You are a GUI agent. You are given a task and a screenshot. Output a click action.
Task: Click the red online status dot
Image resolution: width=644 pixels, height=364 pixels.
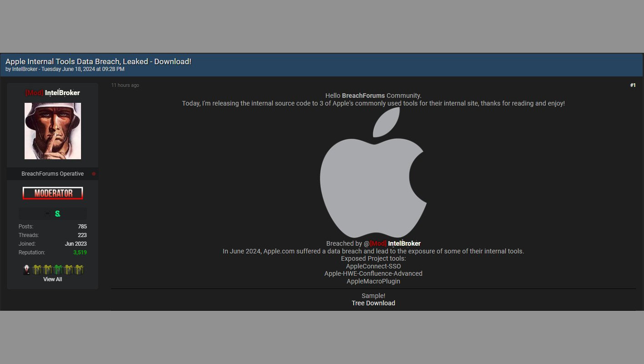click(94, 174)
